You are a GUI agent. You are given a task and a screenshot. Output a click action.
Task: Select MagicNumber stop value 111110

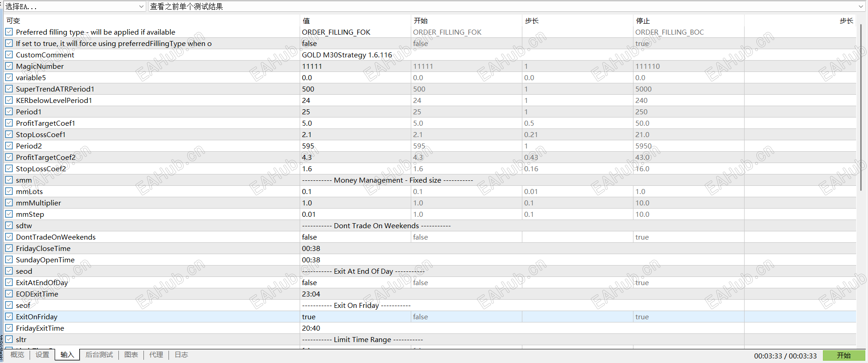tap(648, 66)
